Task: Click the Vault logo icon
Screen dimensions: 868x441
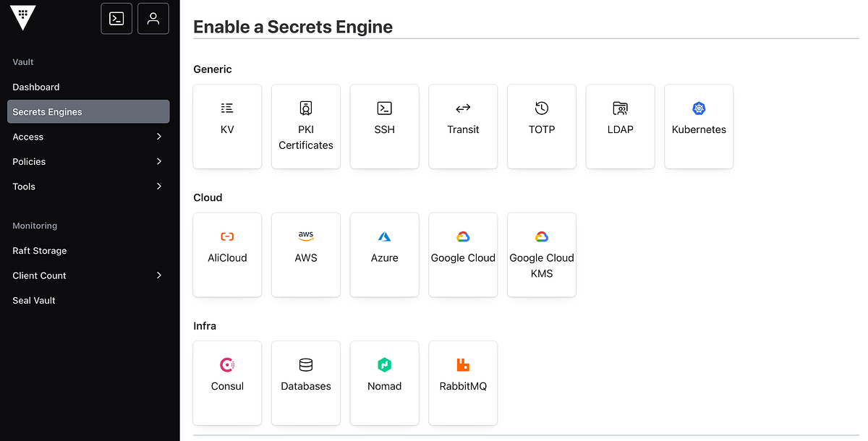Action: tap(23, 18)
